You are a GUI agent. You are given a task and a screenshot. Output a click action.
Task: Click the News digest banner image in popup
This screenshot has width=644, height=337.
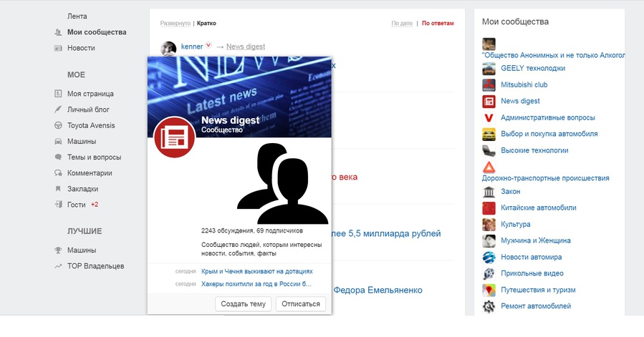tap(239, 97)
